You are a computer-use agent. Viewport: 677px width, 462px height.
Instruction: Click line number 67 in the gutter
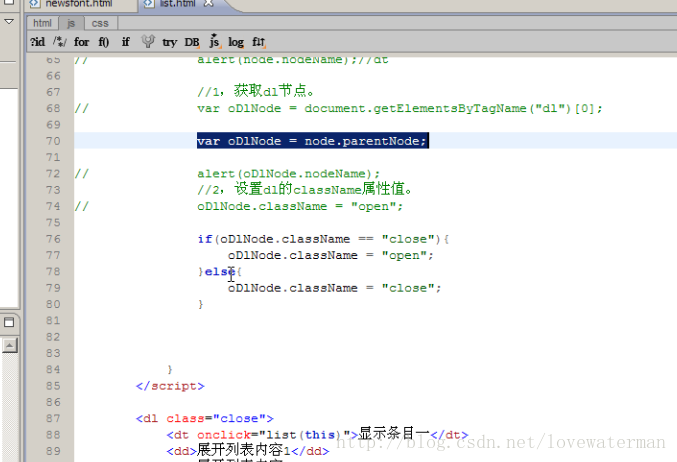53,92
